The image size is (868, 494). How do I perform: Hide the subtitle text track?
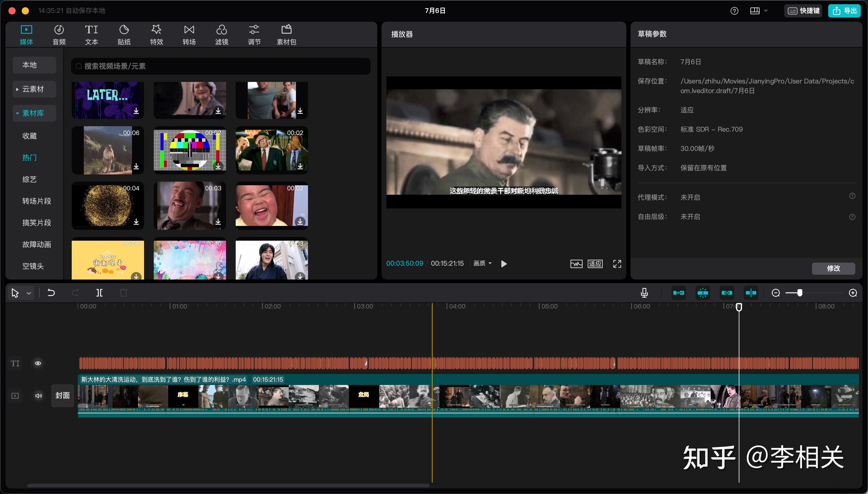click(x=38, y=363)
